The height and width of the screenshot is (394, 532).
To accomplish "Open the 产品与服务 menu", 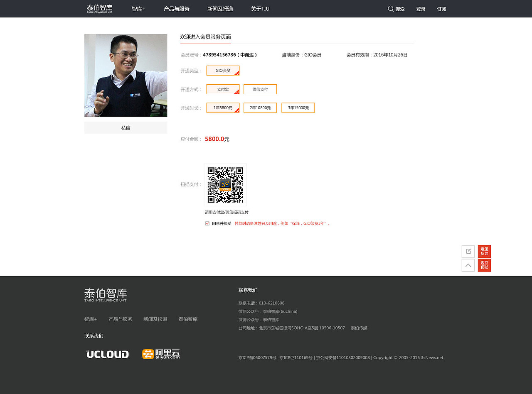I will coord(177,9).
